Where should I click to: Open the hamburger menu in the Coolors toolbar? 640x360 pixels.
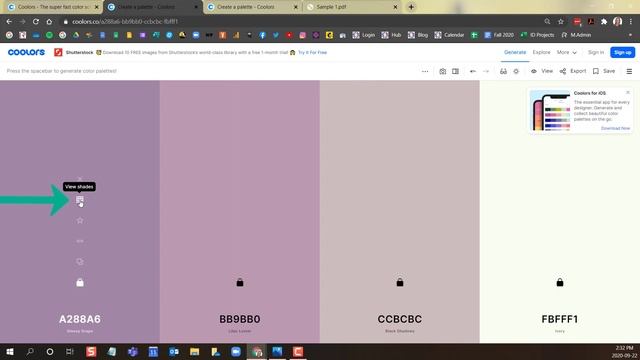[x=629, y=71]
